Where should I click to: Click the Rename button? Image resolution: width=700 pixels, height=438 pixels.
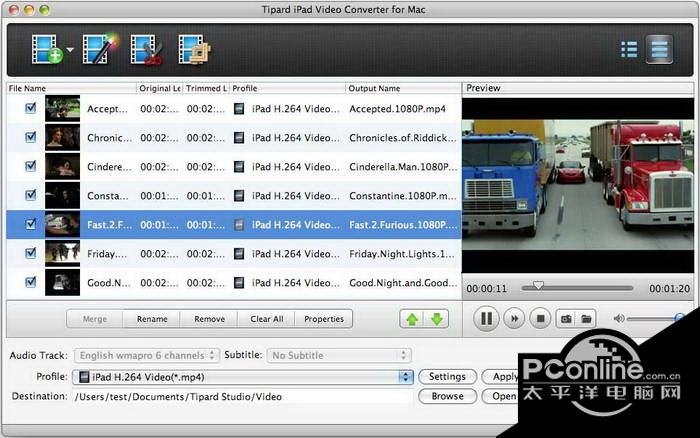(152, 319)
